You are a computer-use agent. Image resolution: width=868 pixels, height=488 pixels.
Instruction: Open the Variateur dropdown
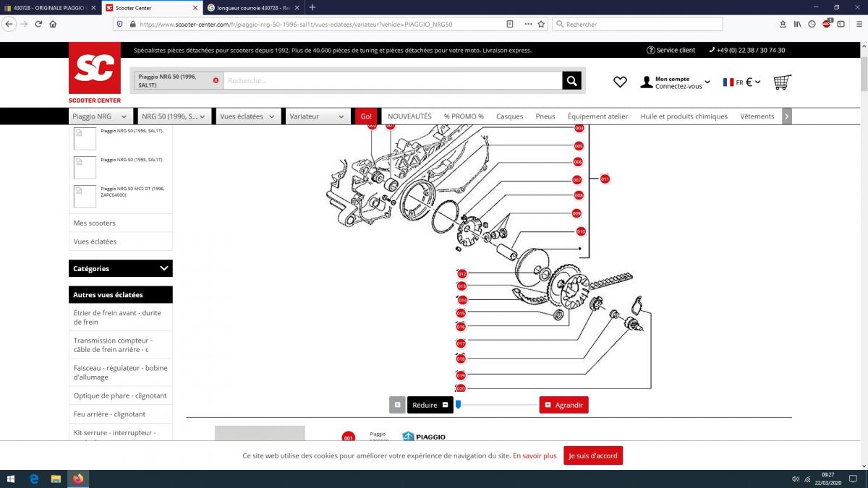point(318,116)
